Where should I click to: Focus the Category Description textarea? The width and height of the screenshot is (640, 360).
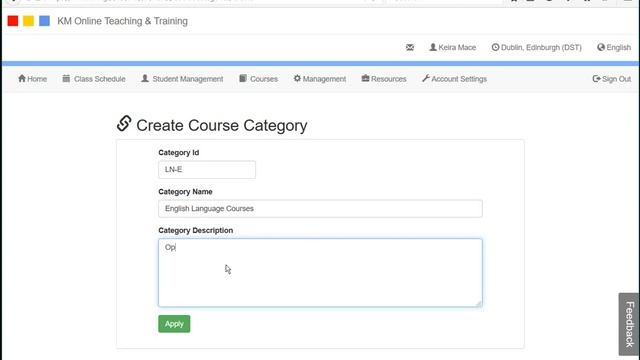320,273
